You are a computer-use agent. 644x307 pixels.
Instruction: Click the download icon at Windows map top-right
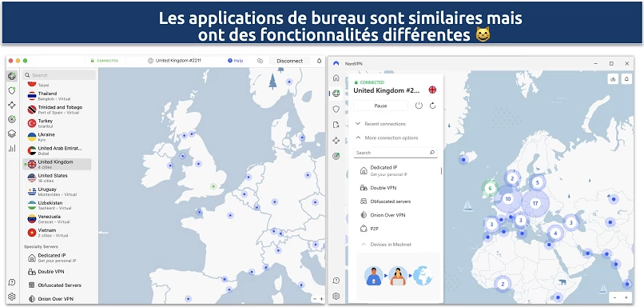(613, 79)
